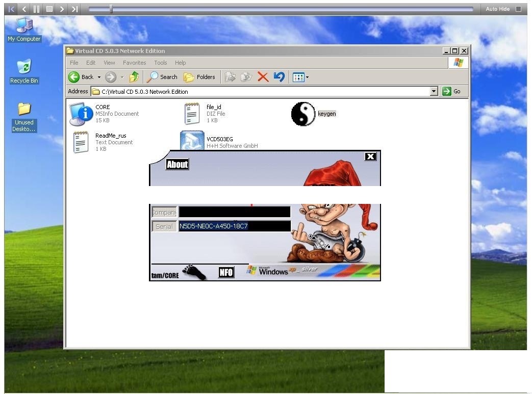Viewport: 532px width, 394px height.
Task: Pause the playback
Action: 36,9
